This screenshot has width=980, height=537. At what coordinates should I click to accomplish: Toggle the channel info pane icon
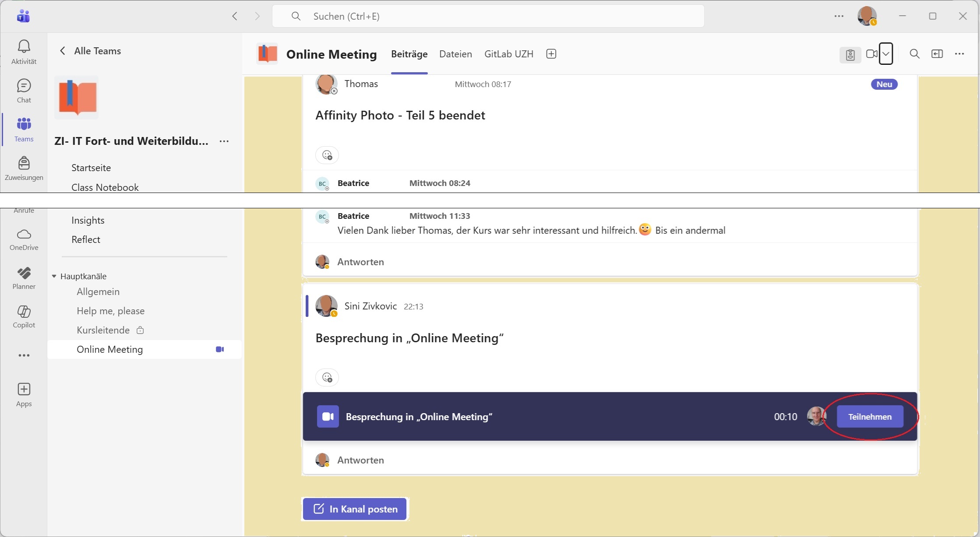937,54
